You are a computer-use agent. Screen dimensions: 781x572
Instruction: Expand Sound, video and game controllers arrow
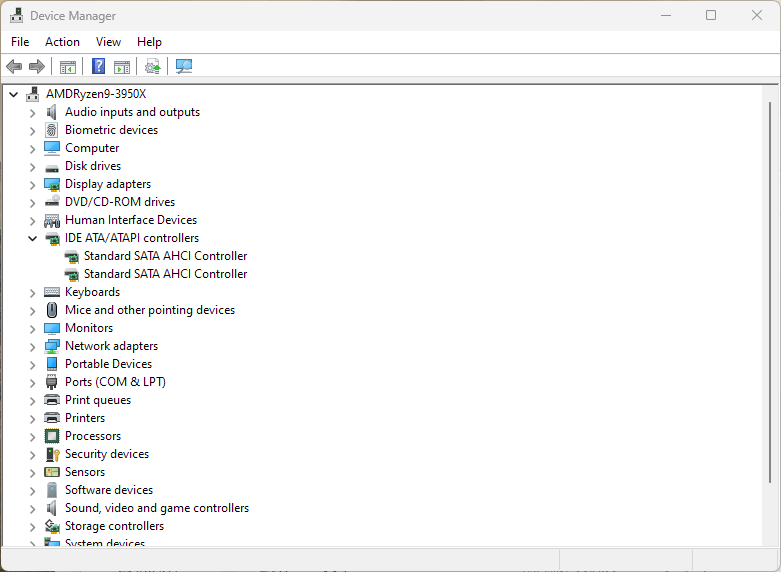point(32,508)
